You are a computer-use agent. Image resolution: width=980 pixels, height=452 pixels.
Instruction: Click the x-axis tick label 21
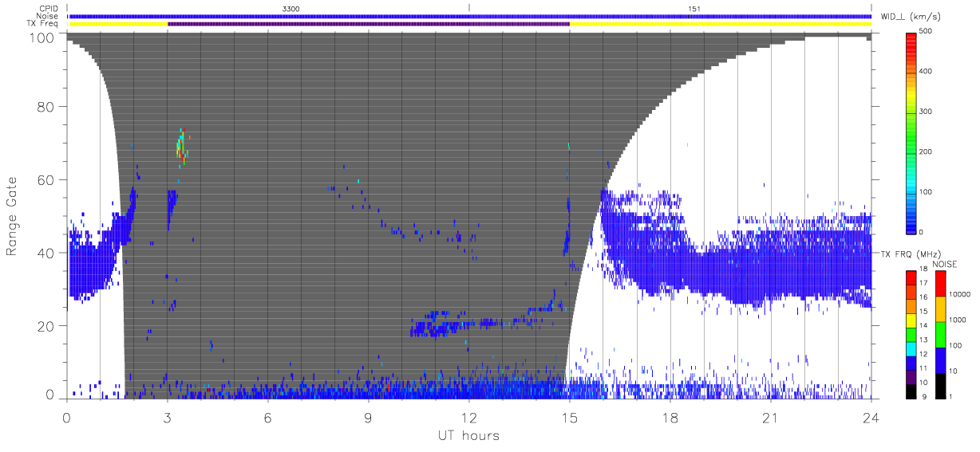point(771,418)
